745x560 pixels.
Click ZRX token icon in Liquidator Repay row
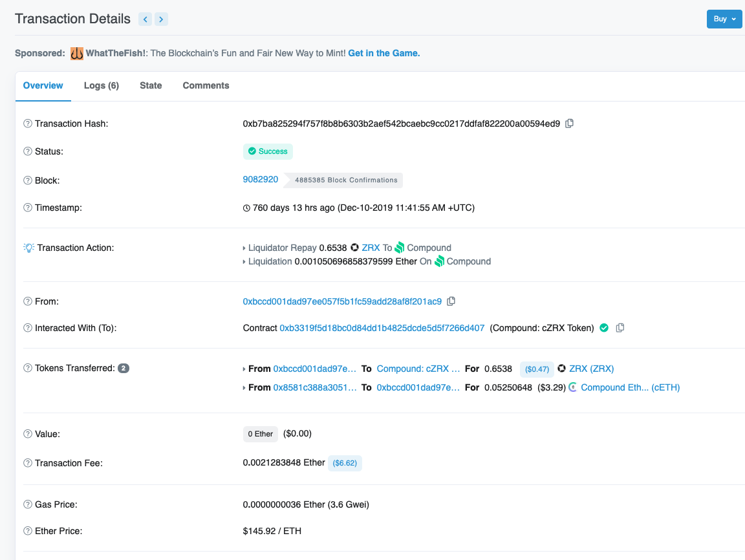[x=354, y=248]
